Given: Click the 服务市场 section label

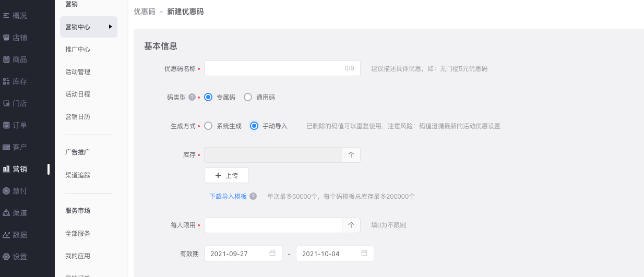Looking at the screenshot, I should coord(78,211).
